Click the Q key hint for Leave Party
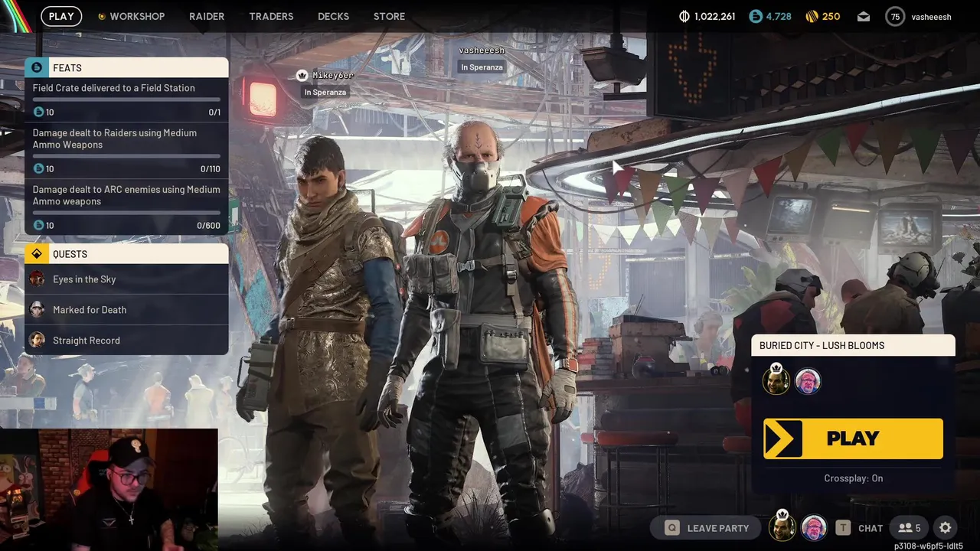The width and height of the screenshot is (980, 551). pyautogui.click(x=672, y=528)
